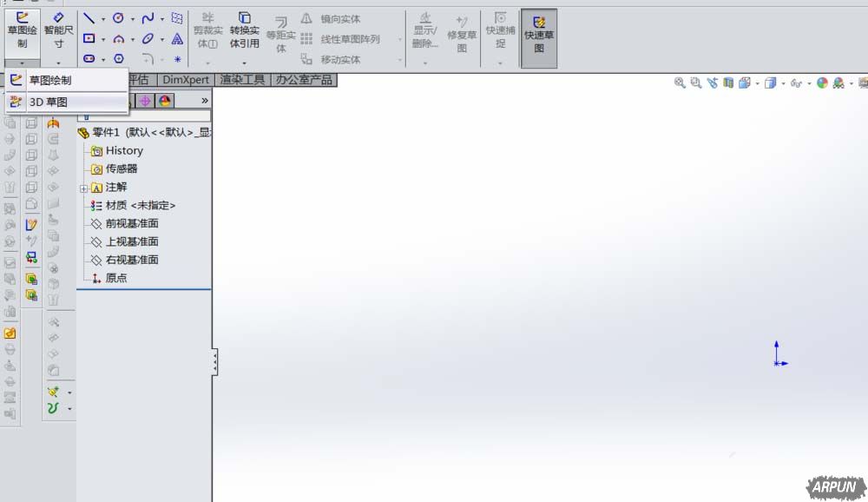Select the dashed Plane sketch tool

click(x=177, y=18)
